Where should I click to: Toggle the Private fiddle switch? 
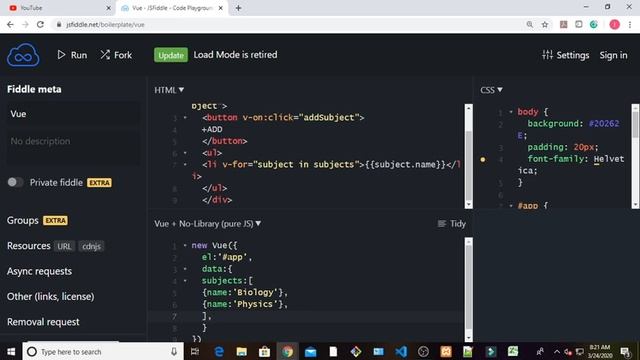pos(16,182)
